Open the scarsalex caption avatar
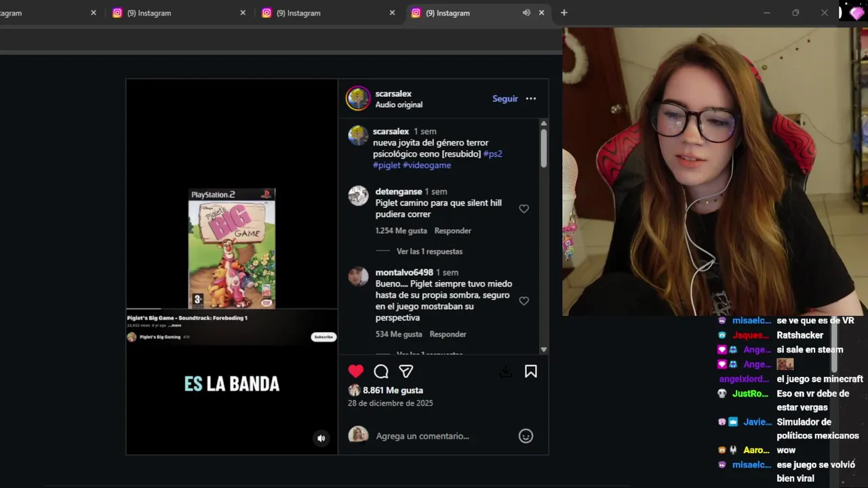 (358, 136)
